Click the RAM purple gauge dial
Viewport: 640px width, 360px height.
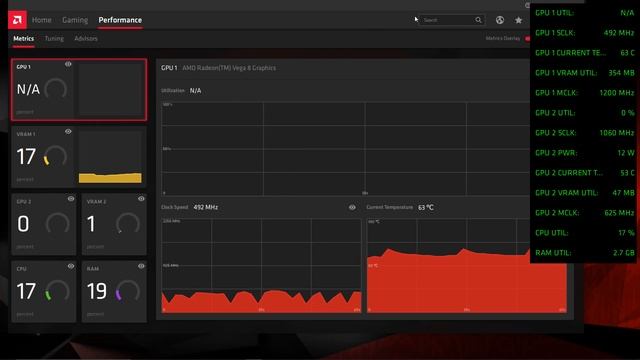click(128, 291)
